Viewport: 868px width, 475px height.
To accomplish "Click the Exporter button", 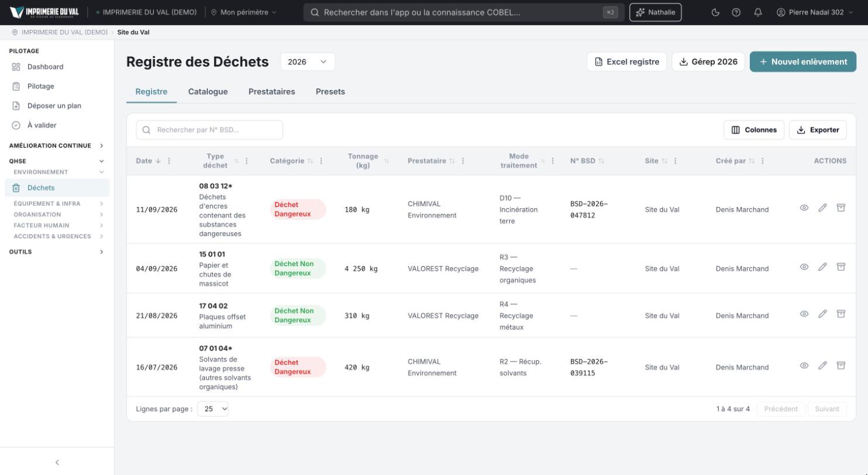I will (818, 130).
